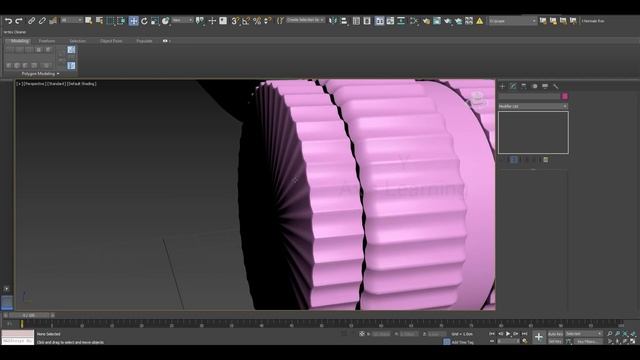Open the selection filter dropdown
The width and height of the screenshot is (640, 360).
click(71, 20)
